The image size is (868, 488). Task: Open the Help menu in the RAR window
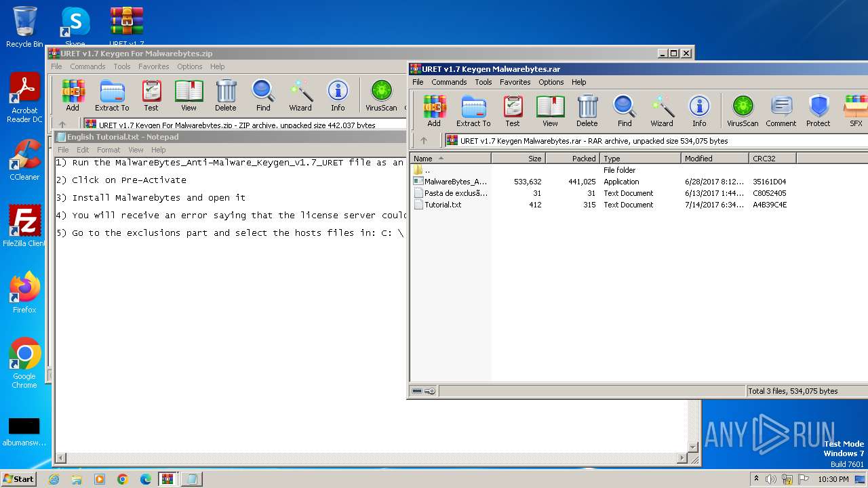pyautogui.click(x=578, y=82)
